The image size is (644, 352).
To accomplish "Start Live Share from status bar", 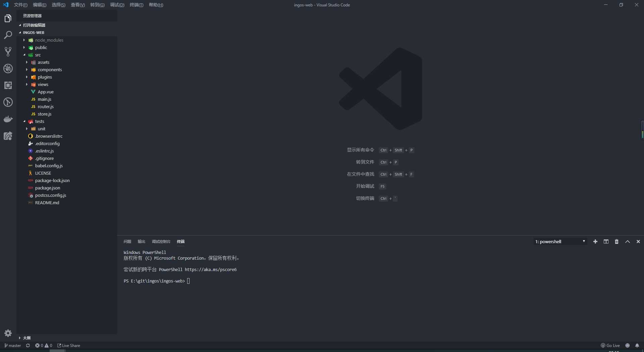I will pyautogui.click(x=69, y=345).
